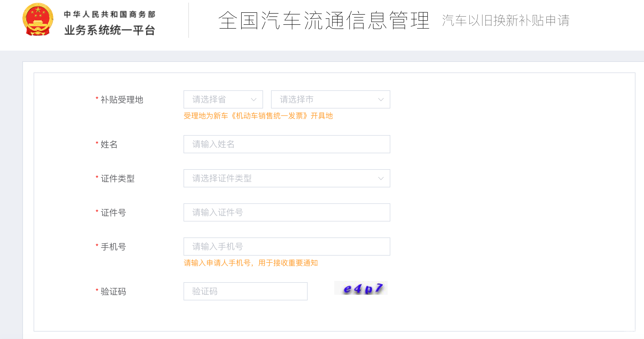Click the 中华人民共和国商务部 header text
Viewport: 644px width, 339px height.
pos(109,14)
